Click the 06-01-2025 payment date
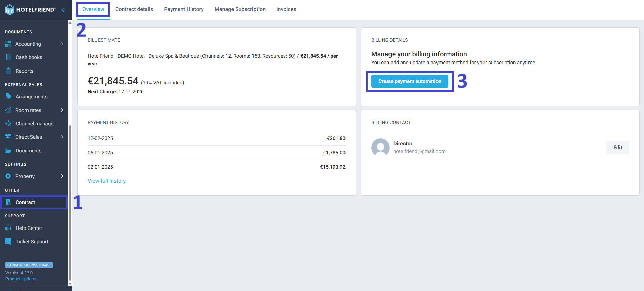Screen dimensions: 644x291 coord(100,153)
